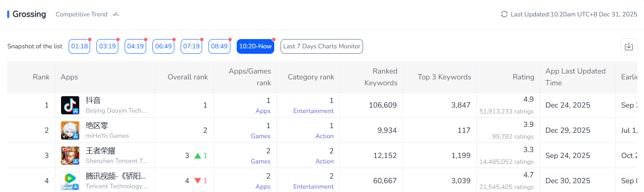Click the Dec 30, 2025 update date

pos(568,181)
